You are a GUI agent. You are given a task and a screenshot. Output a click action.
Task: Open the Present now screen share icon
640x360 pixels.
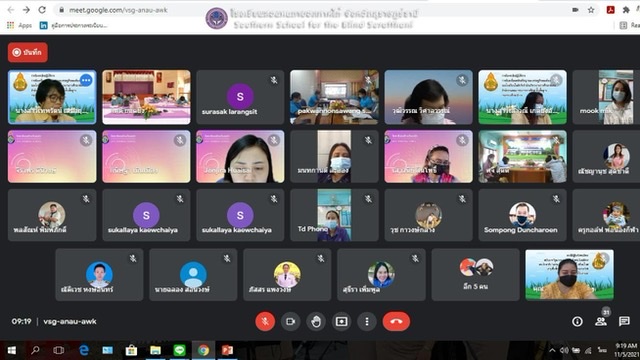[x=341, y=322]
